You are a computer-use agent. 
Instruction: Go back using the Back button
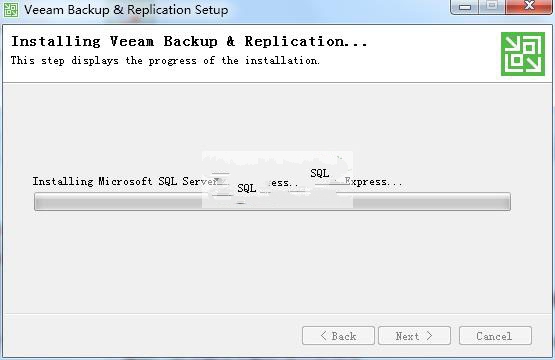(338, 336)
